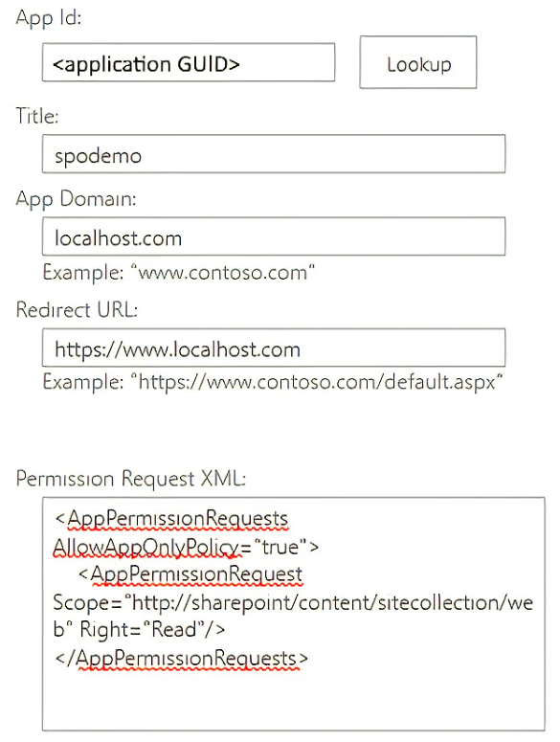Click the Scope sharepoint URL text
The image size is (560, 742).
click(293, 603)
